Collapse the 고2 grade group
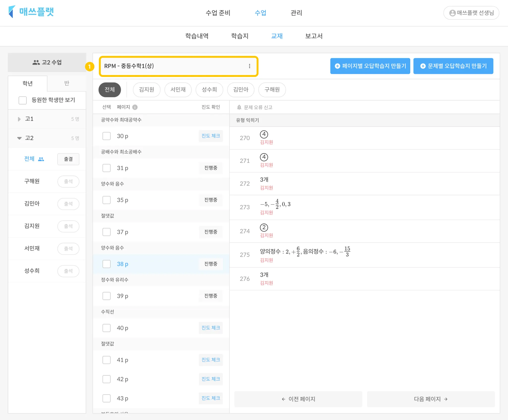The height and width of the screenshot is (420, 508). (19, 138)
